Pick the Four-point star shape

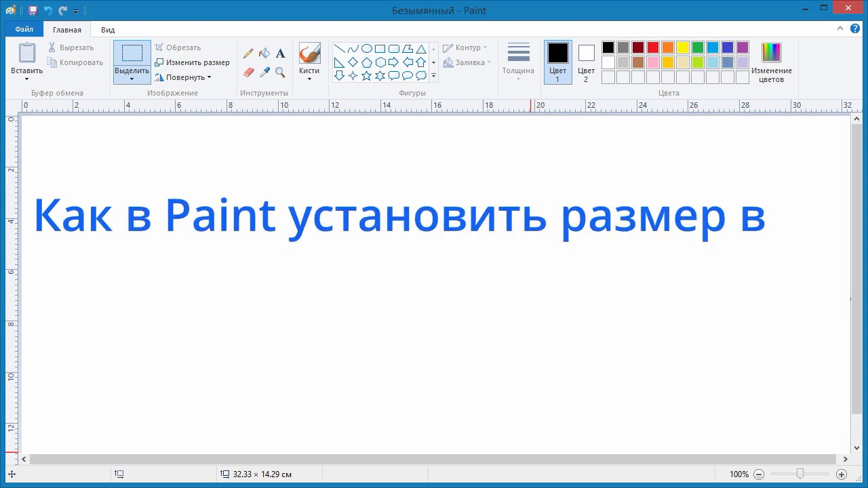pyautogui.click(x=353, y=76)
